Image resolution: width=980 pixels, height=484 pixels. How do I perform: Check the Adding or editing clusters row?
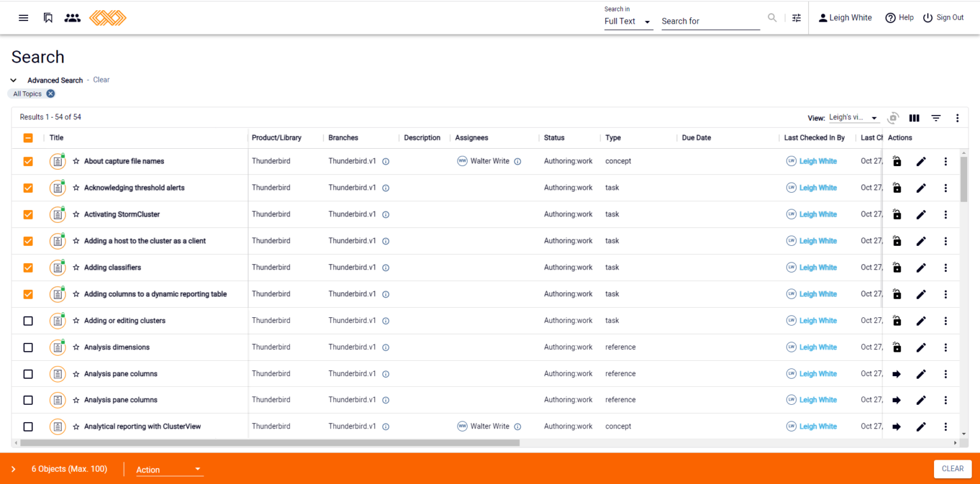[28, 321]
